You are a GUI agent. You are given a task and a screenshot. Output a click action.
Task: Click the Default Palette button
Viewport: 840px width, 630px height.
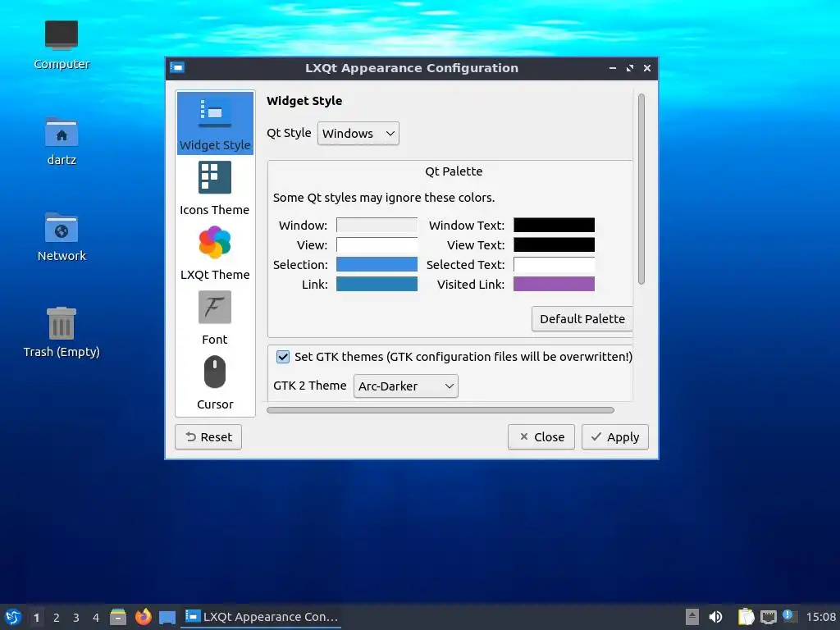tap(582, 319)
